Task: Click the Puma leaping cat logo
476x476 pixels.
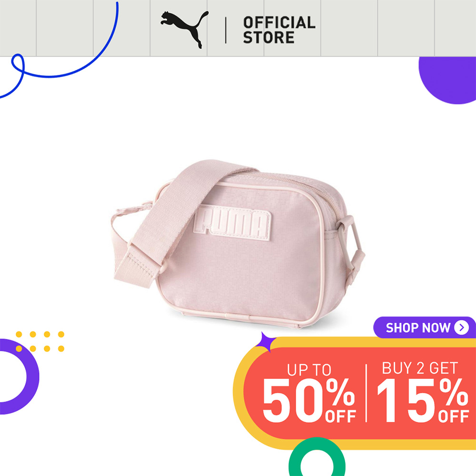Action: click(185, 30)
